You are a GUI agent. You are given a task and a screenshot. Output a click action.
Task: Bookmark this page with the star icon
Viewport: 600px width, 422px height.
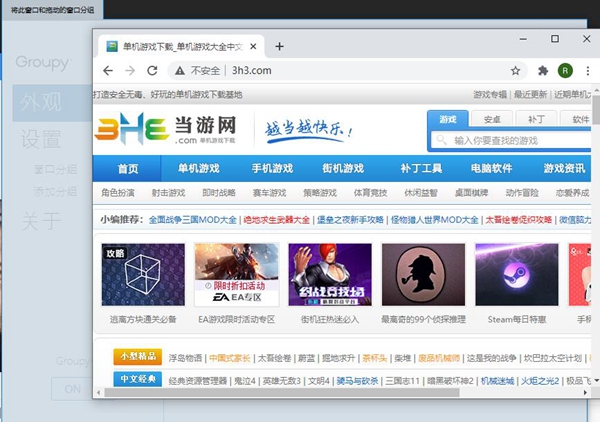point(515,71)
